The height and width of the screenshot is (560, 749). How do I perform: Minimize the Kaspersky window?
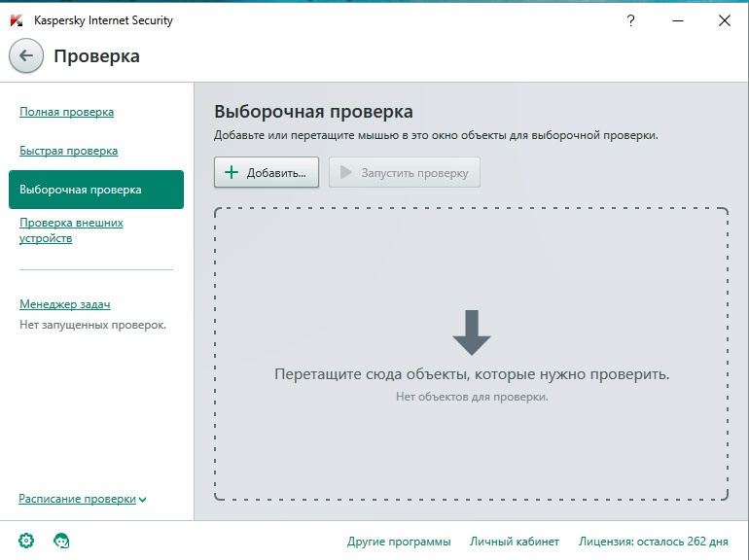678,20
